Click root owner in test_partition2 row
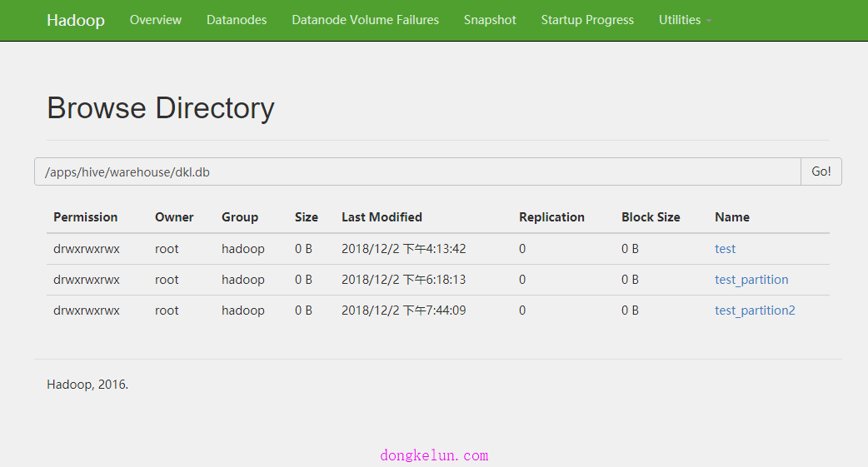The height and width of the screenshot is (467, 868). [167, 311]
